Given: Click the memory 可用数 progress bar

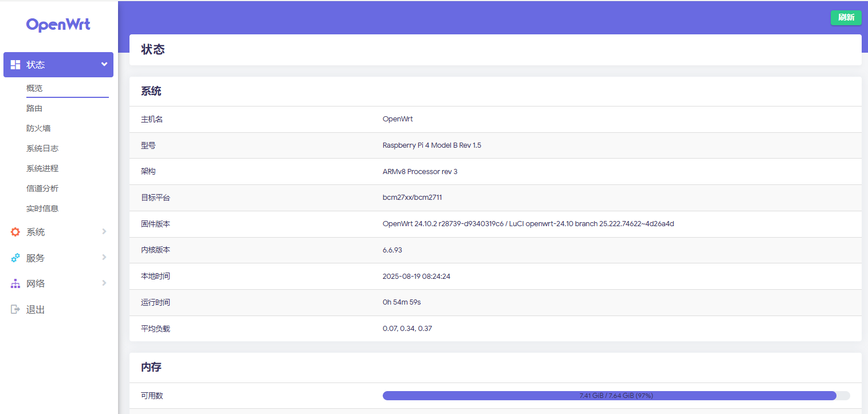Looking at the screenshot, I should click(x=616, y=396).
